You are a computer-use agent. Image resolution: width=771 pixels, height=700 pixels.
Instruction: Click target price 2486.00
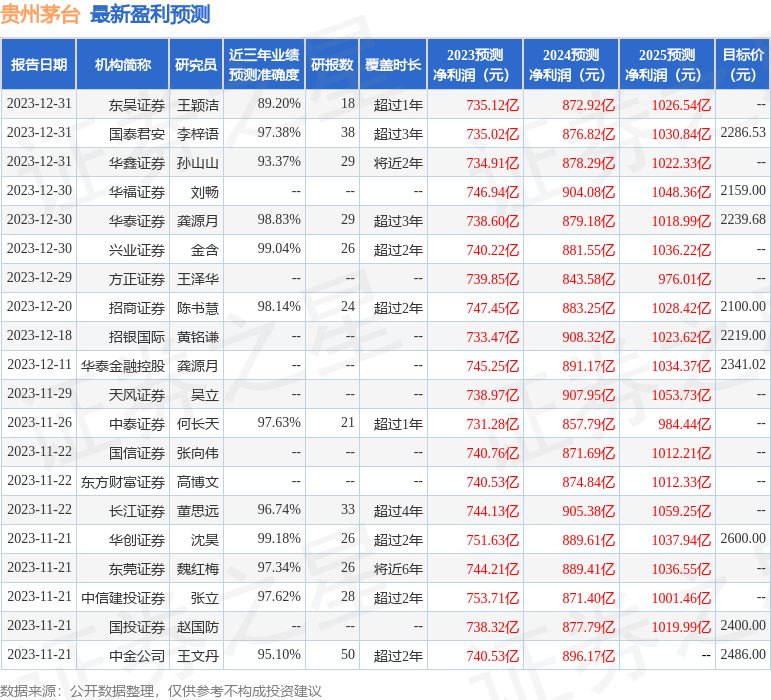(743, 654)
